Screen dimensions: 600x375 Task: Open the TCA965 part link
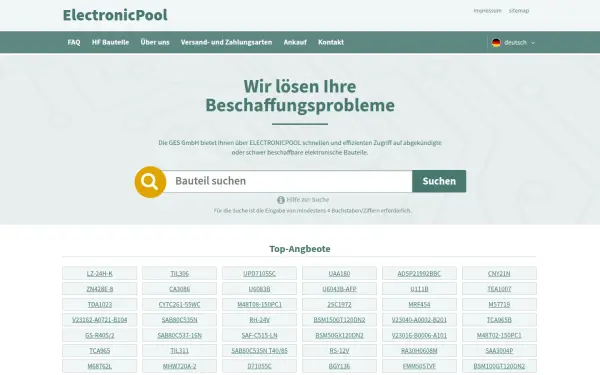(99, 351)
